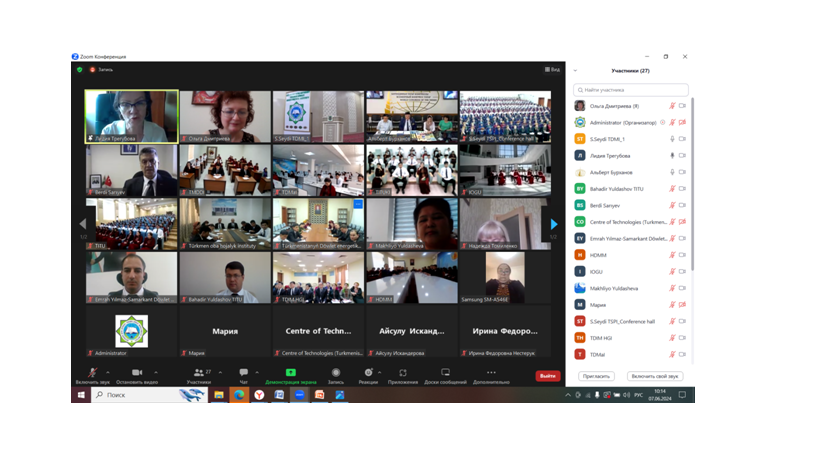Open File Explorer from the taskbar
Image resolution: width=819 pixels, height=460 pixels.
[x=219, y=395]
